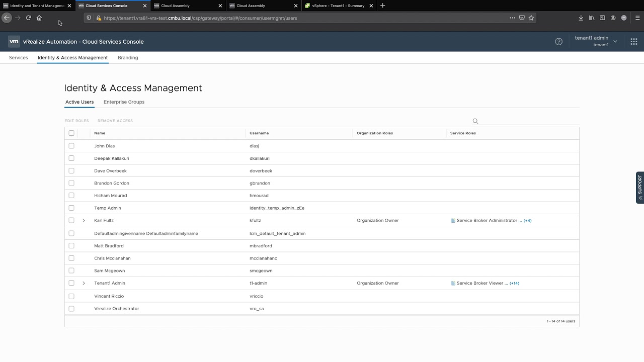Image resolution: width=644 pixels, height=362 pixels.
Task: Expand the Tenant1 Admin row details
Action: (x=84, y=283)
